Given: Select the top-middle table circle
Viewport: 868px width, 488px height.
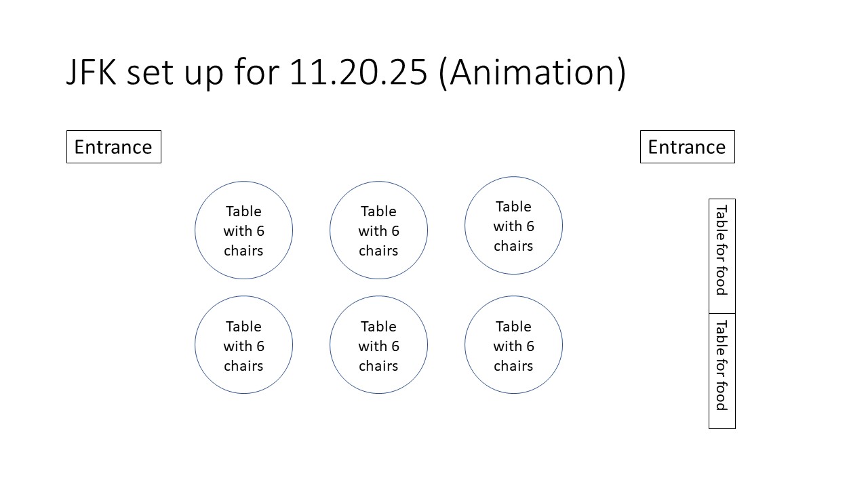Looking at the screenshot, I should (378, 230).
